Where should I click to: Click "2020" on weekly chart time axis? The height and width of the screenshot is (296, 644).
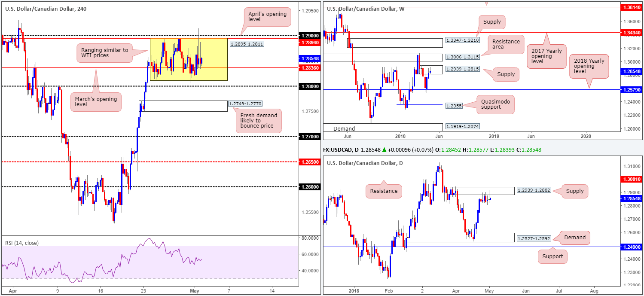[586, 135]
